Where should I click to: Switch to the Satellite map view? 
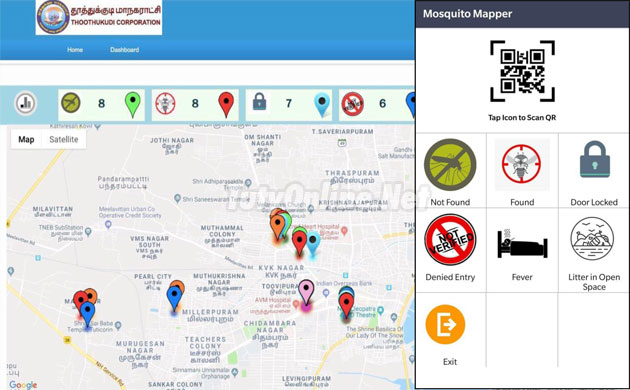[63, 139]
